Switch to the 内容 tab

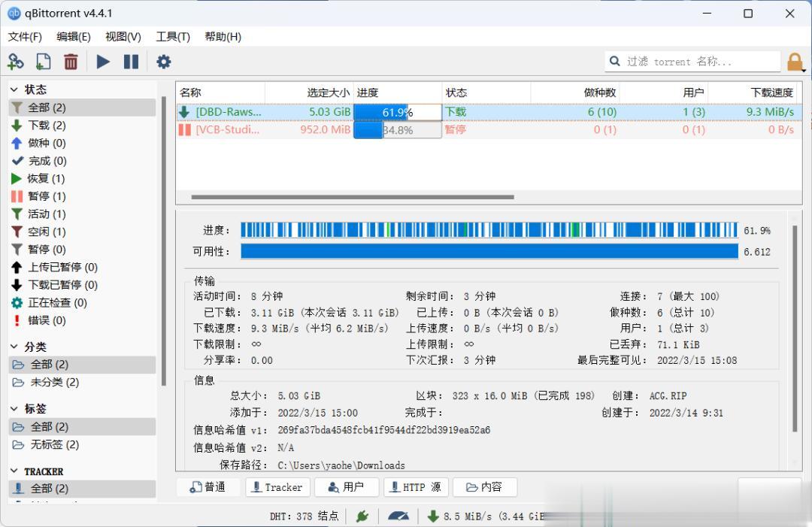click(x=485, y=487)
